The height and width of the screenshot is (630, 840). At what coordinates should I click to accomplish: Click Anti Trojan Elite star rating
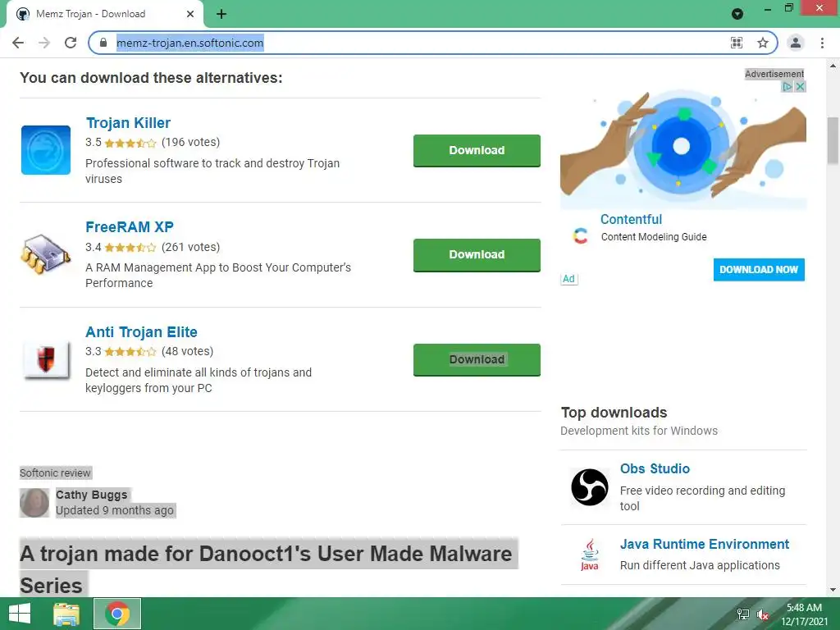(x=130, y=352)
